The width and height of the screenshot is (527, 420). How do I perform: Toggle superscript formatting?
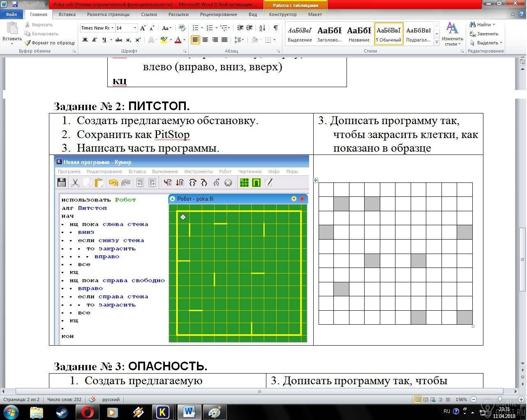138,40
